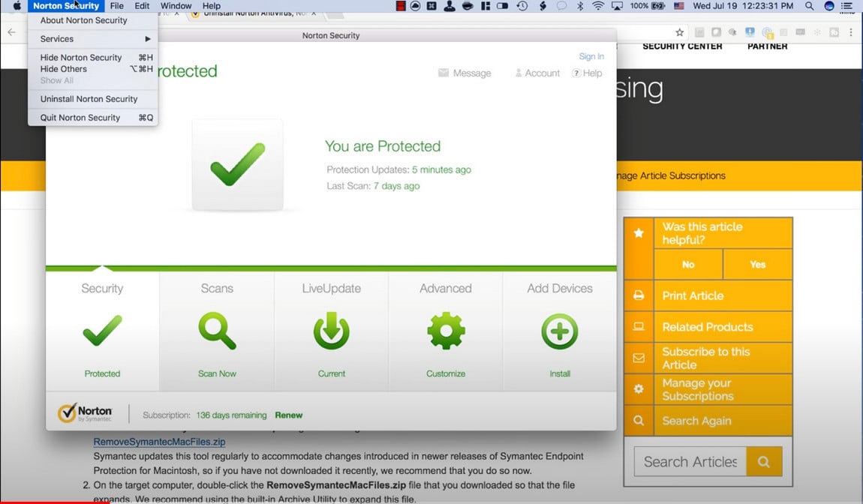The image size is (863, 504).
Task: Click the menu bar date and time
Action: coord(743,6)
